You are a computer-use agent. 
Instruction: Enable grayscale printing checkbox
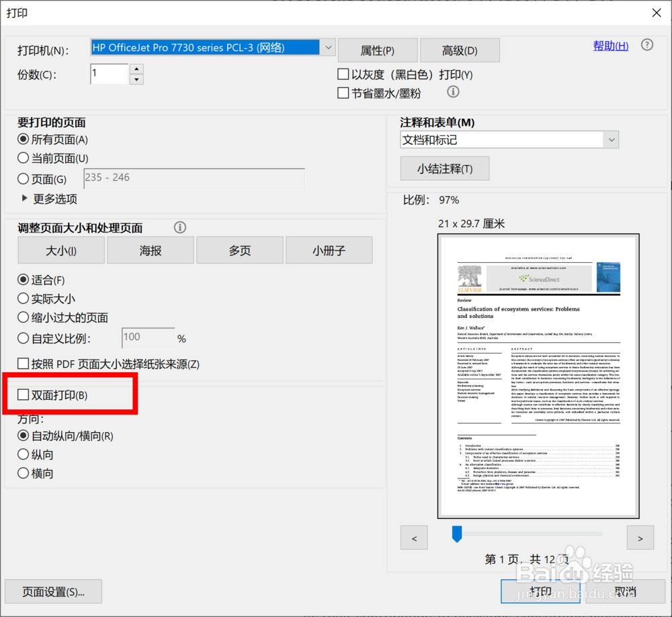click(343, 74)
